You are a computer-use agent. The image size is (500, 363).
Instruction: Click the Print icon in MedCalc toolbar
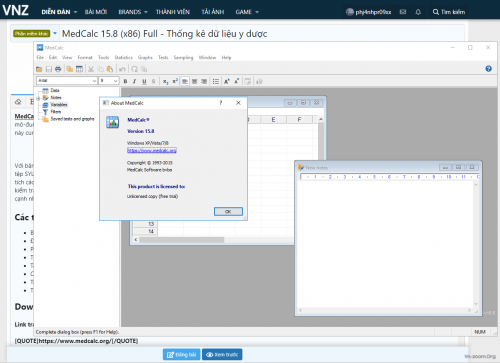[x=58, y=69]
